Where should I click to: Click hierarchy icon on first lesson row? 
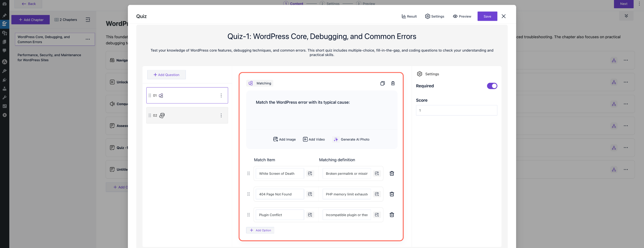click(614, 60)
